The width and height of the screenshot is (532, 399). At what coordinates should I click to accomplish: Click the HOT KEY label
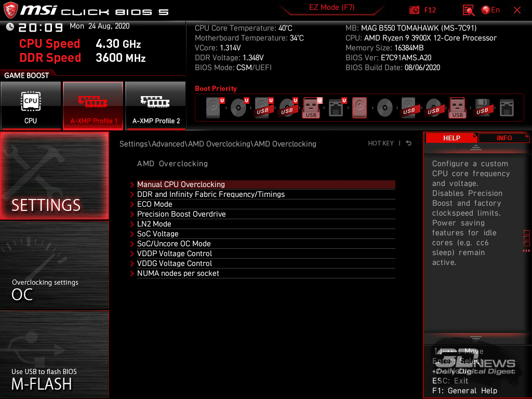coord(381,143)
